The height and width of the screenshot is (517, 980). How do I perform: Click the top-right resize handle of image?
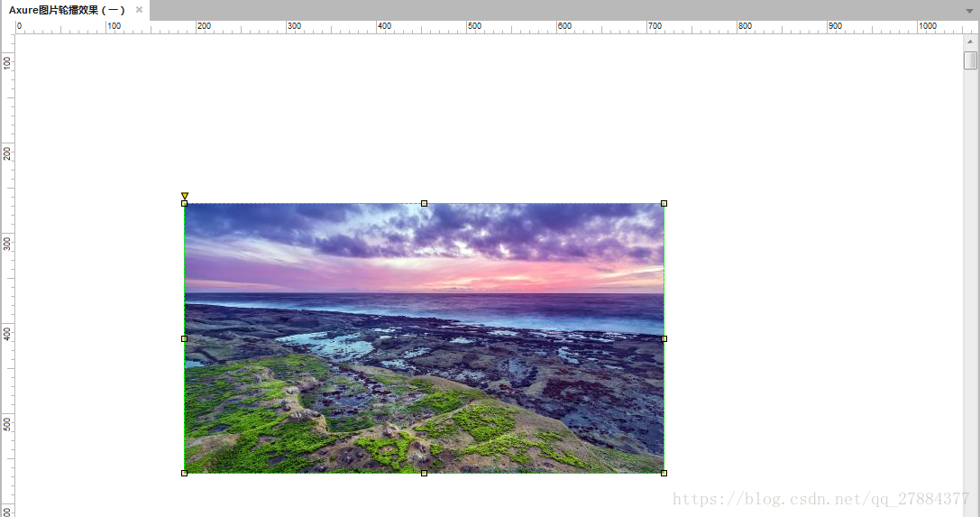click(664, 203)
